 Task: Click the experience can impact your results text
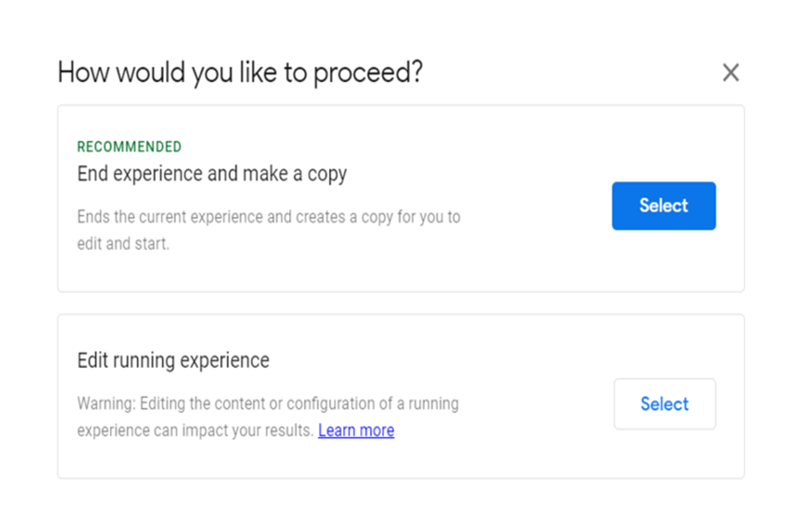pyautogui.click(x=195, y=431)
